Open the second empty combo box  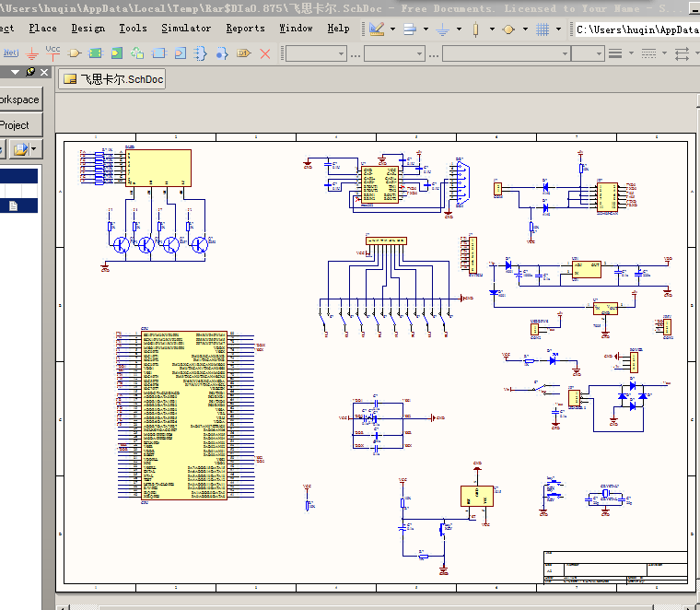click(x=394, y=53)
